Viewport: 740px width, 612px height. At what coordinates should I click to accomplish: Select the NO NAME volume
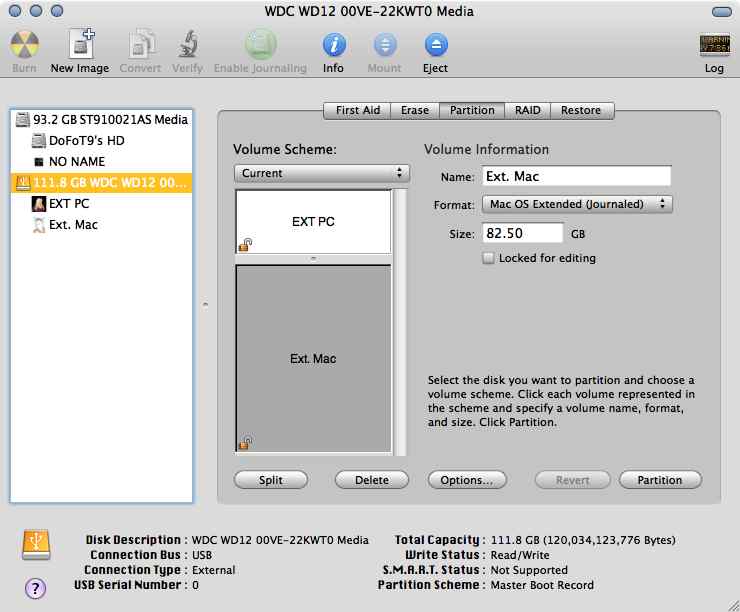(101, 161)
